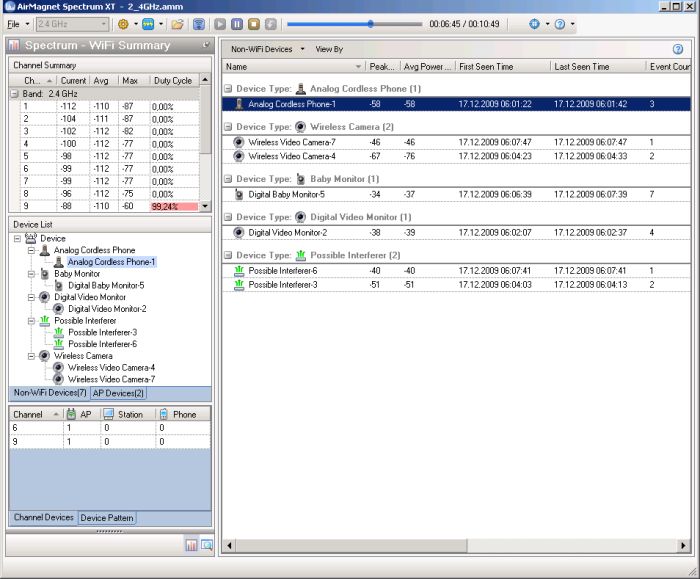Click the magnifier view icon at bottom left

click(206, 545)
